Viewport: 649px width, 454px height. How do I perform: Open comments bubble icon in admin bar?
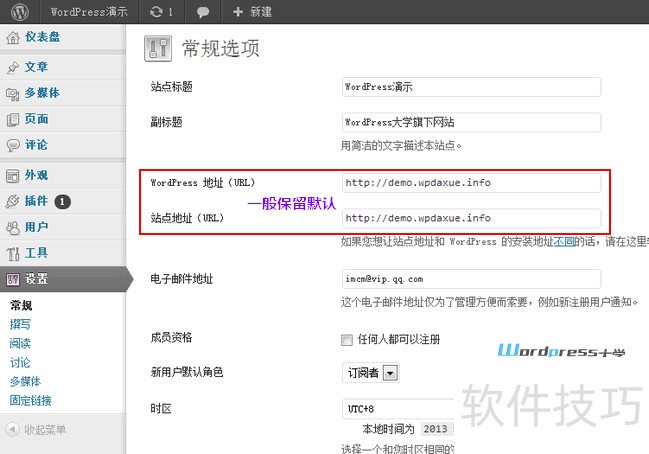click(x=202, y=12)
